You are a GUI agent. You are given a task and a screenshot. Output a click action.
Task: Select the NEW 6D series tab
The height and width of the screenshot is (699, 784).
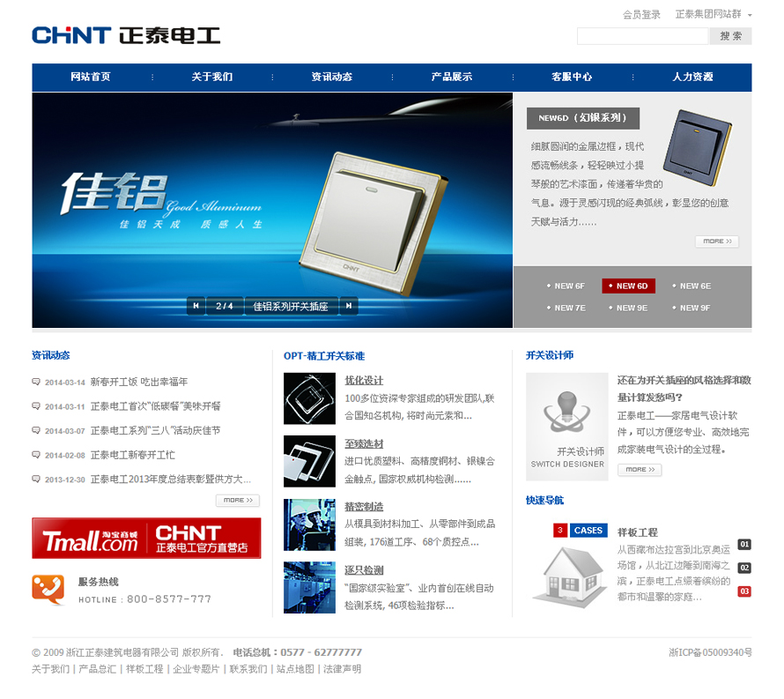628,286
